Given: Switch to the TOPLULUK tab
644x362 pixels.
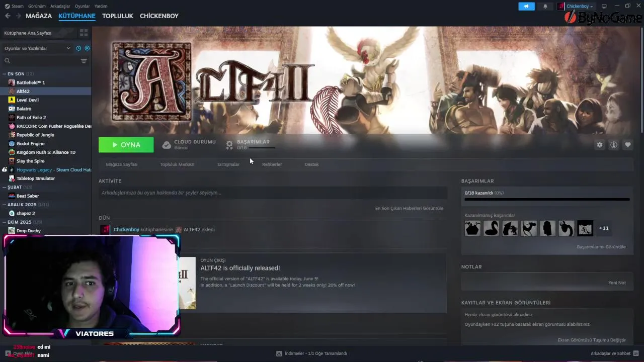Looking at the screenshot, I should point(117,16).
